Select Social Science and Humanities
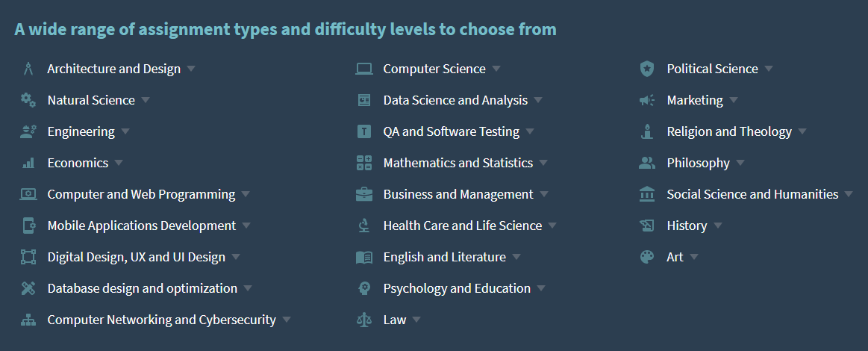 pyautogui.click(x=752, y=194)
